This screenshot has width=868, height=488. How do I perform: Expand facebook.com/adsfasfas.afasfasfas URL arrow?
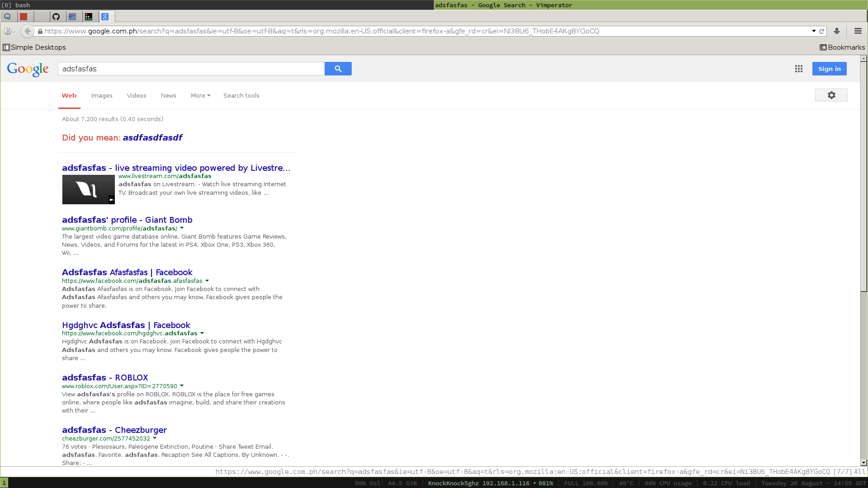[x=207, y=281]
